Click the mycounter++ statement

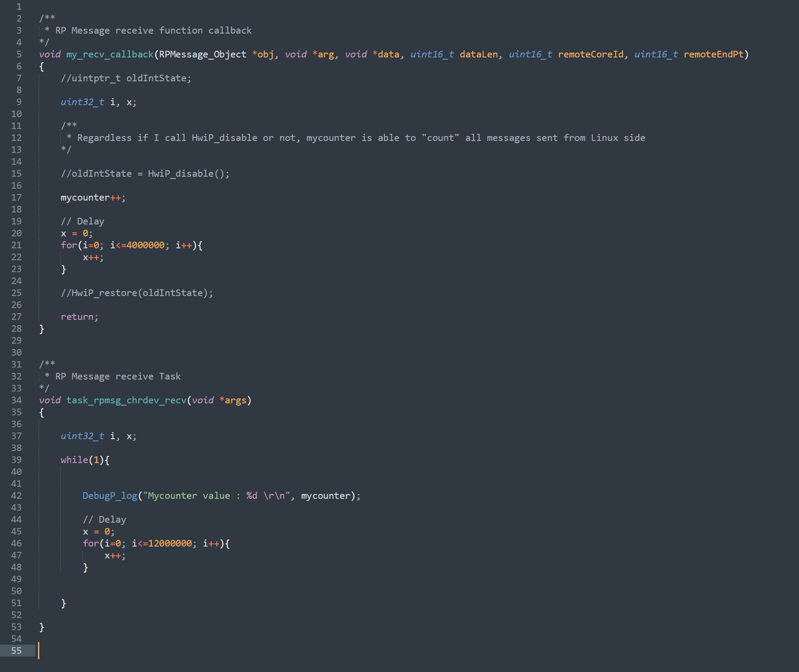tap(93, 197)
